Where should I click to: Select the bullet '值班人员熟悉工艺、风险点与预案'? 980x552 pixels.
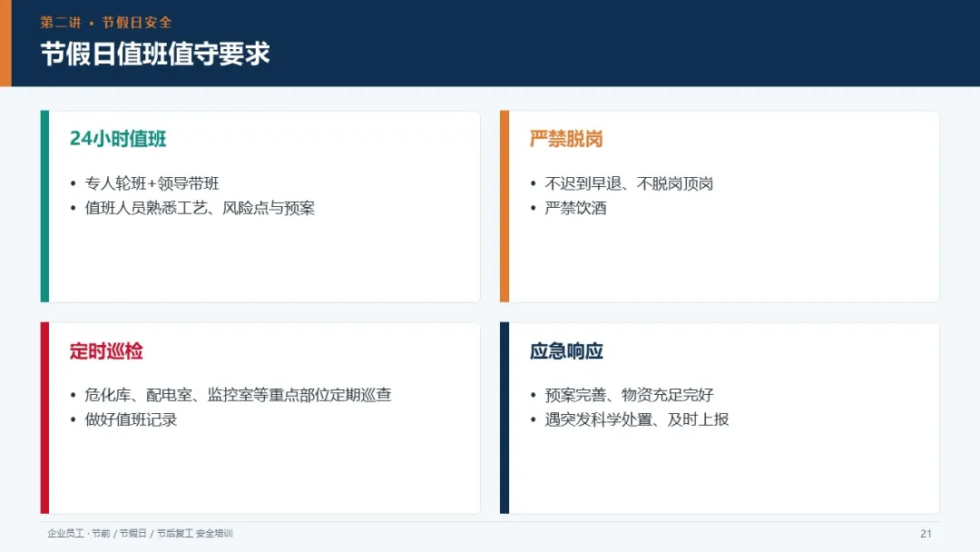tap(200, 208)
